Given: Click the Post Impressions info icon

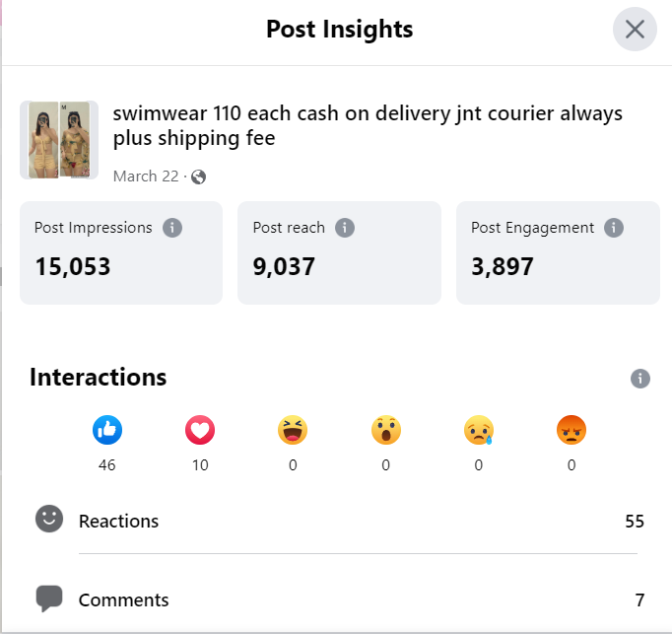Looking at the screenshot, I should click(172, 228).
